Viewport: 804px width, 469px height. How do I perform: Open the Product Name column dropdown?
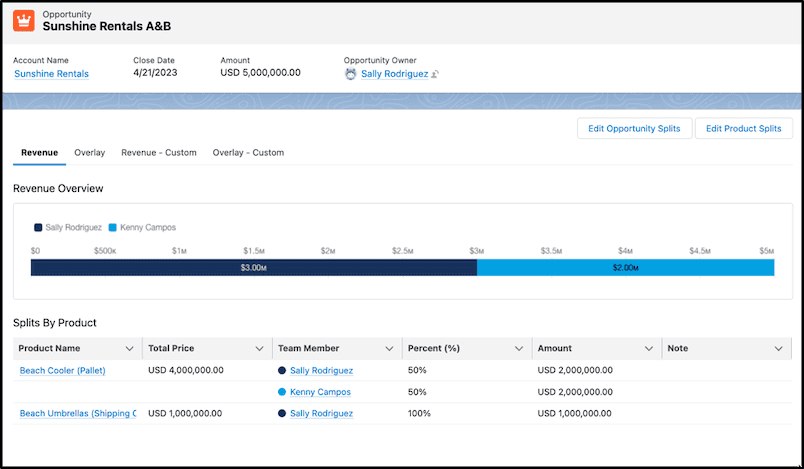click(x=130, y=349)
